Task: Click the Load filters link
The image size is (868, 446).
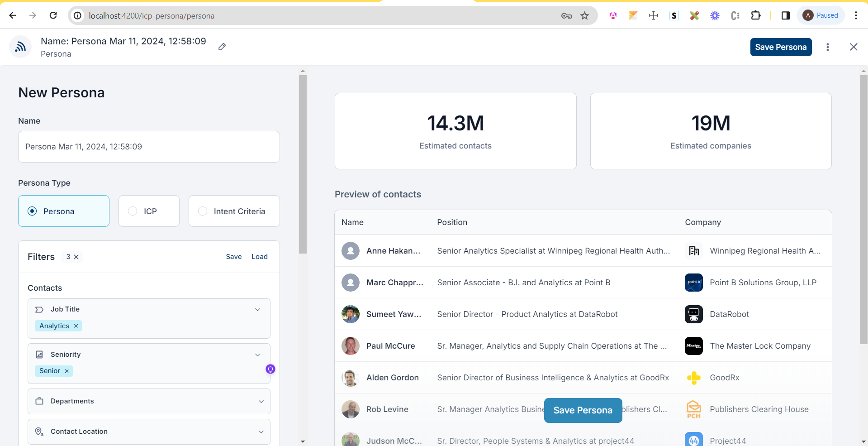Action: (260, 257)
